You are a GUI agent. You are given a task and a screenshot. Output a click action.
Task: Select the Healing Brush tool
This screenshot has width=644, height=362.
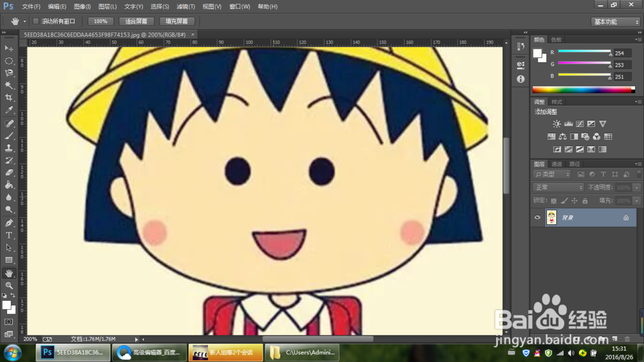[x=8, y=123]
